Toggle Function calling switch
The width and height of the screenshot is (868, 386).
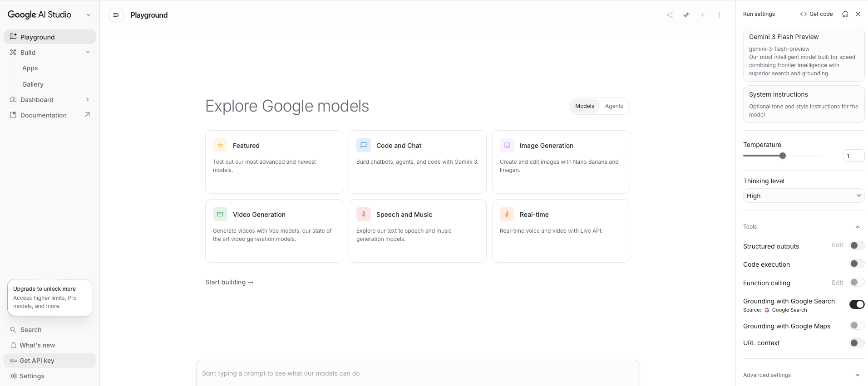pos(857,282)
